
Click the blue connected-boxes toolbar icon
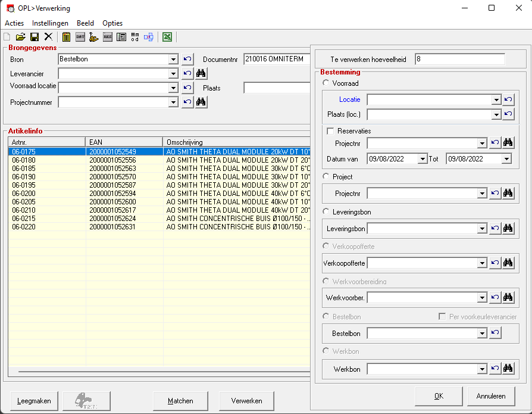pos(149,37)
